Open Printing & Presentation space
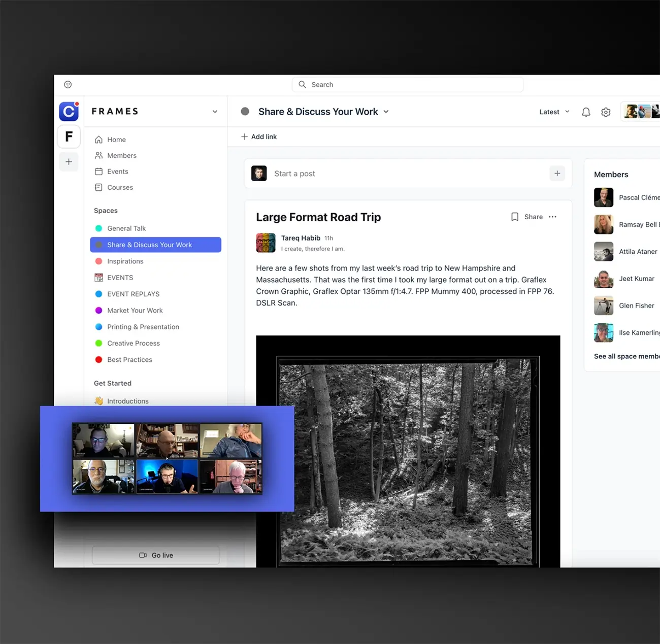660x644 pixels. coord(155,327)
